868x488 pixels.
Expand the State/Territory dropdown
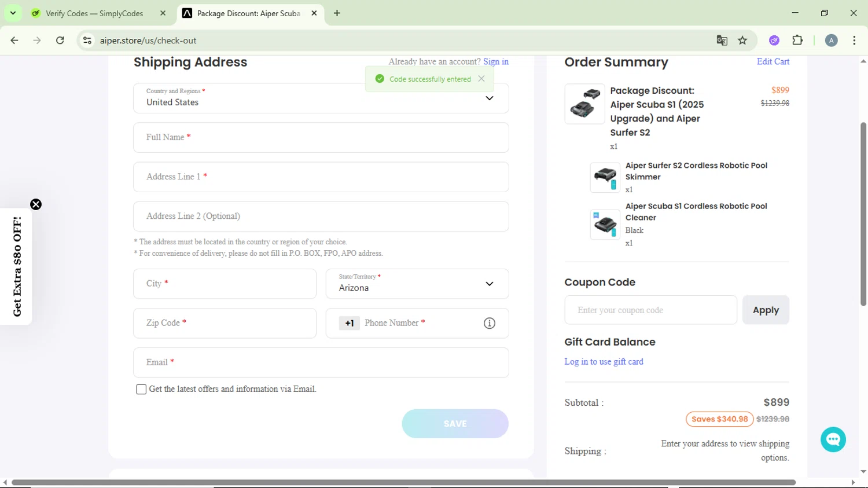pyautogui.click(x=417, y=284)
